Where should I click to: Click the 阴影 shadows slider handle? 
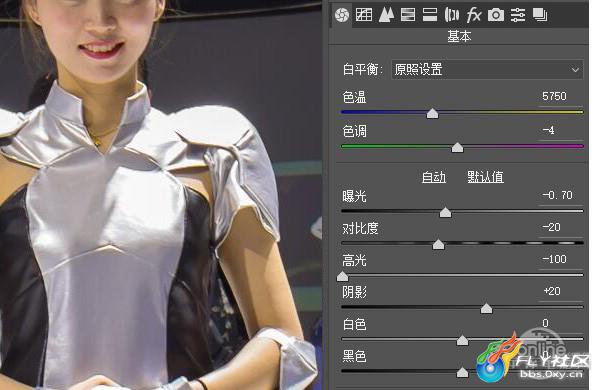coord(486,308)
